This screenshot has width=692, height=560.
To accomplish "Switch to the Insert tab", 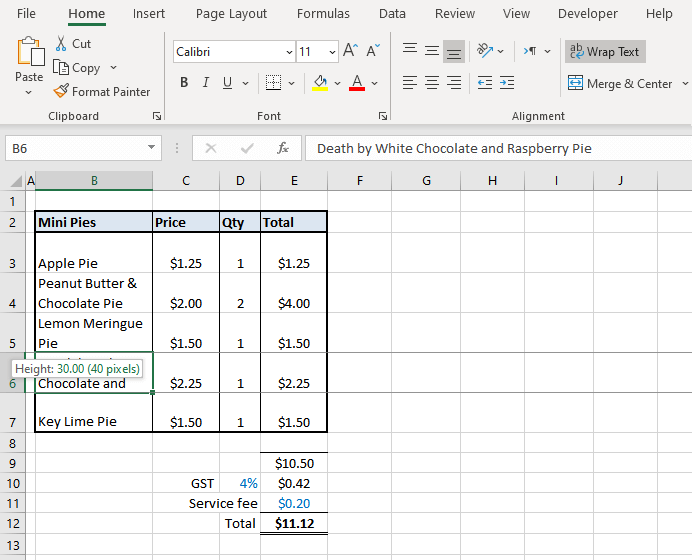I will point(149,13).
